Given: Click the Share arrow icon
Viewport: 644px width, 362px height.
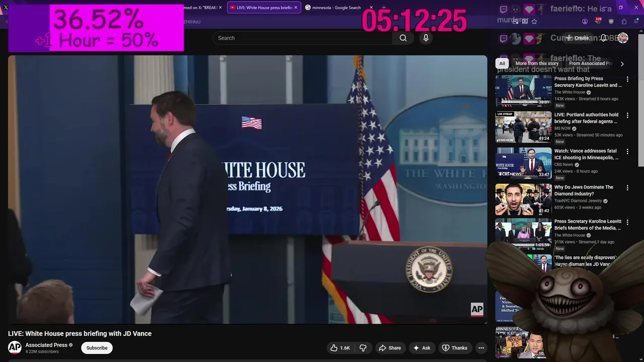Looking at the screenshot, I should (x=390, y=348).
